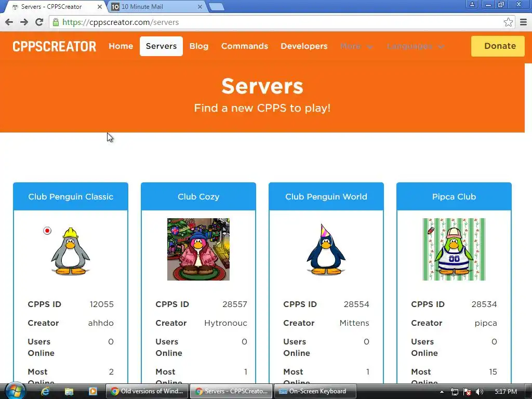Open the Blog nav item
The width and height of the screenshot is (532, 399).
[199, 46]
